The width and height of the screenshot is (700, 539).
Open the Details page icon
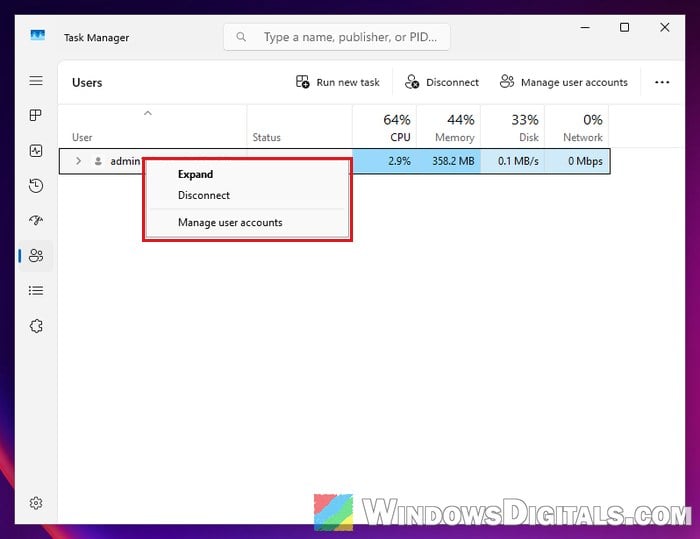(36, 291)
